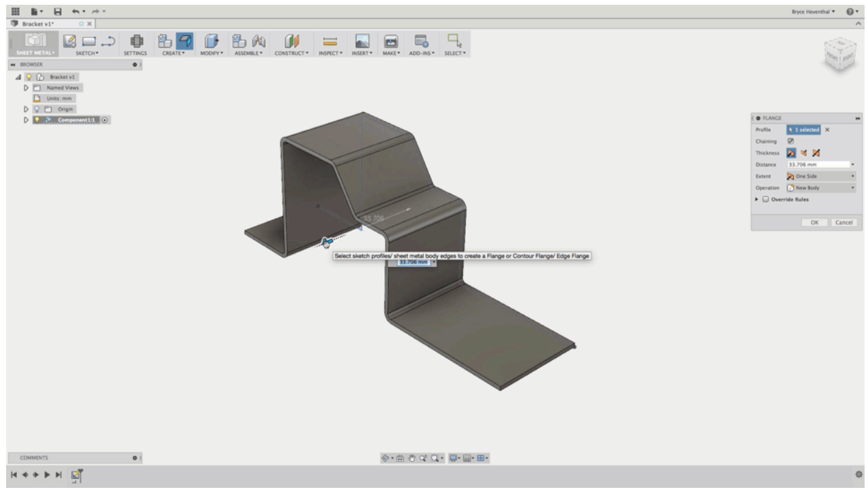Screen dimensions: 868x494
Task: Toggle visibility of Component1:1 in browser
Action: [37, 119]
